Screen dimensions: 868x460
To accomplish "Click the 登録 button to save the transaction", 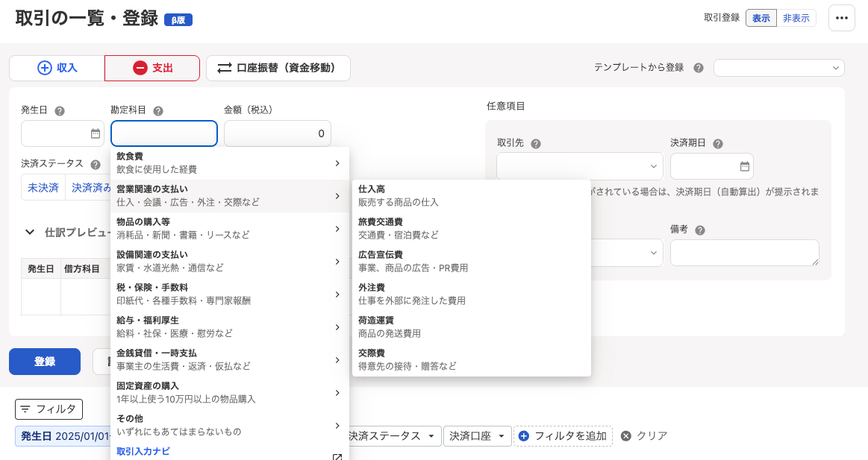I will pos(44,361).
